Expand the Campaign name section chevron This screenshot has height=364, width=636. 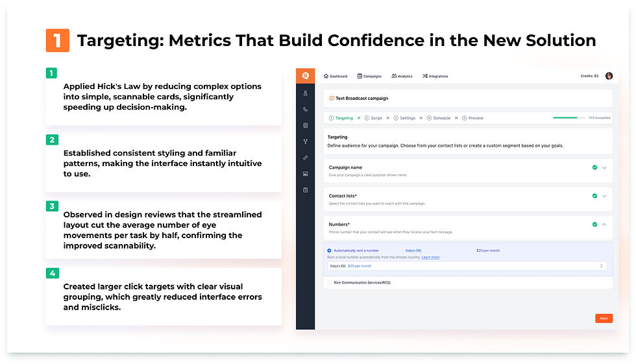[604, 167]
